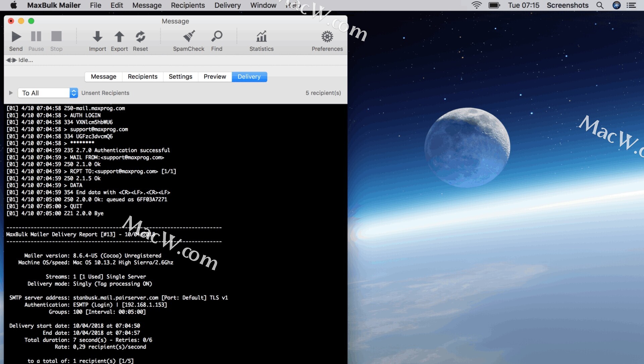Click the battery icon in the menu bar
Viewport: 644px width, 364px height.
point(494,5)
